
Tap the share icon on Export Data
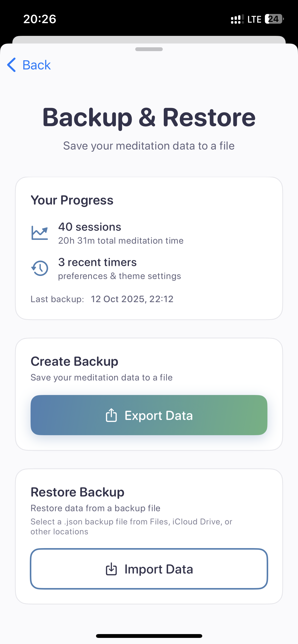[x=111, y=415]
